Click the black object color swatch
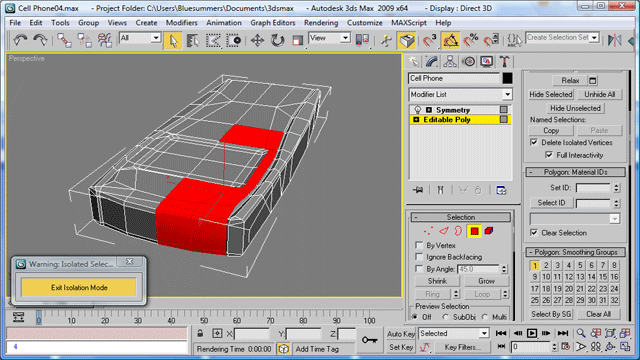 [x=507, y=78]
